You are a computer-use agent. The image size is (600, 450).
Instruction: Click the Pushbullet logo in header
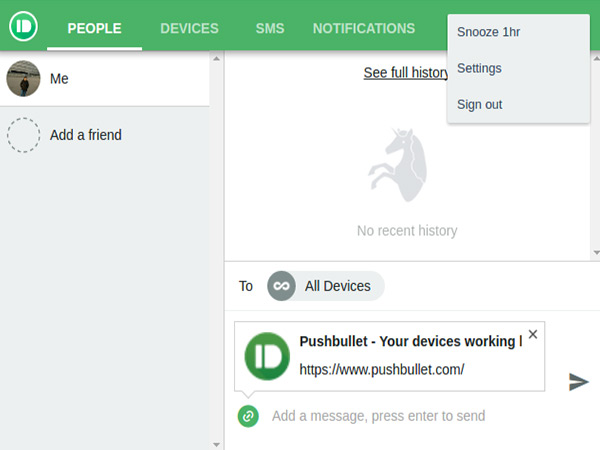click(x=23, y=26)
